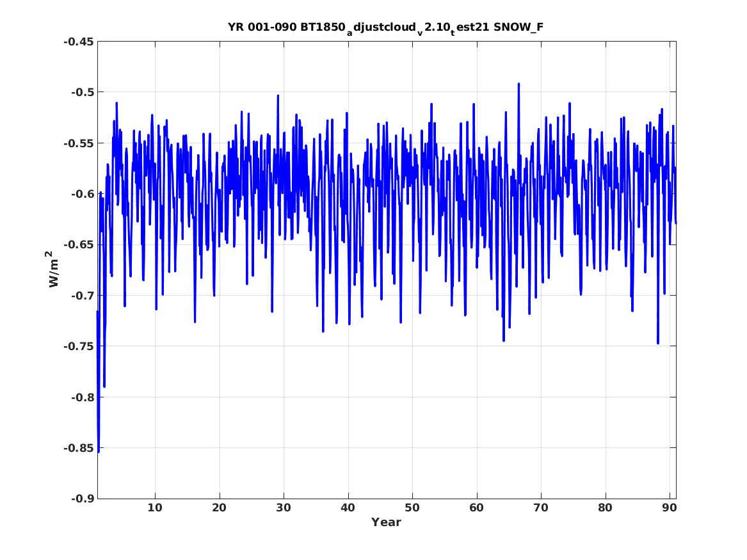Click the Year x-axis label
This screenshot has height=560, width=747.
point(386,522)
